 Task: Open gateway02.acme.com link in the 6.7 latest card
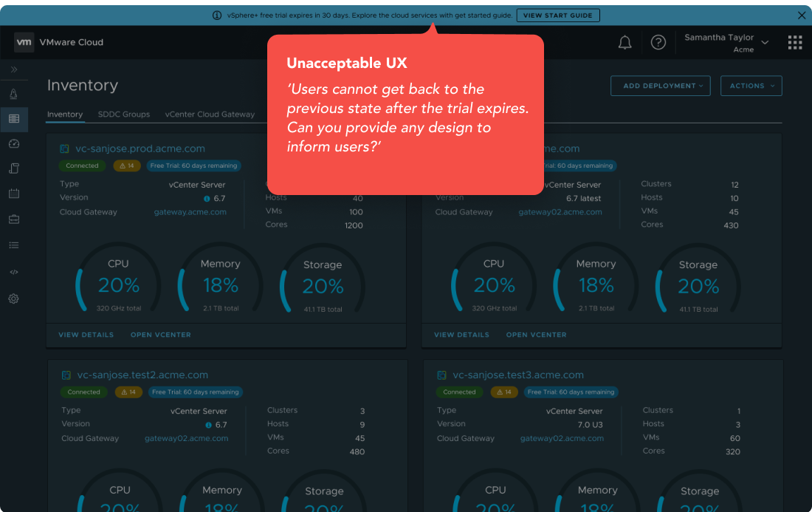560,212
